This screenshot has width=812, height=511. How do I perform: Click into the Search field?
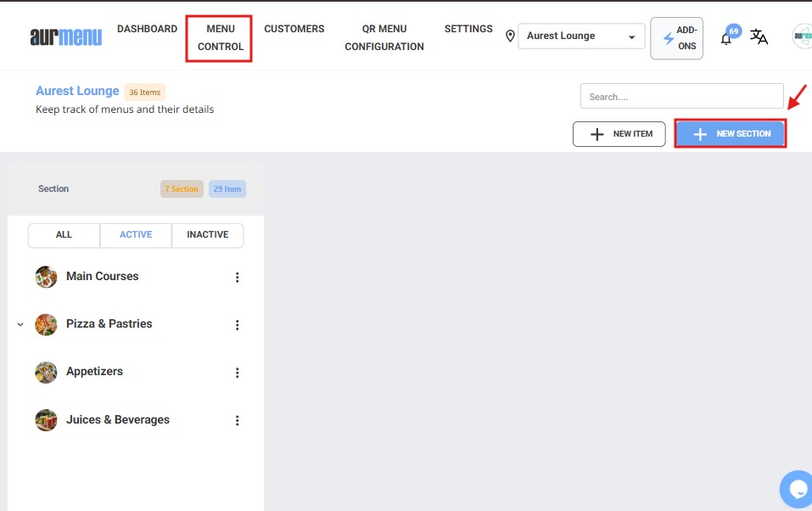point(681,97)
